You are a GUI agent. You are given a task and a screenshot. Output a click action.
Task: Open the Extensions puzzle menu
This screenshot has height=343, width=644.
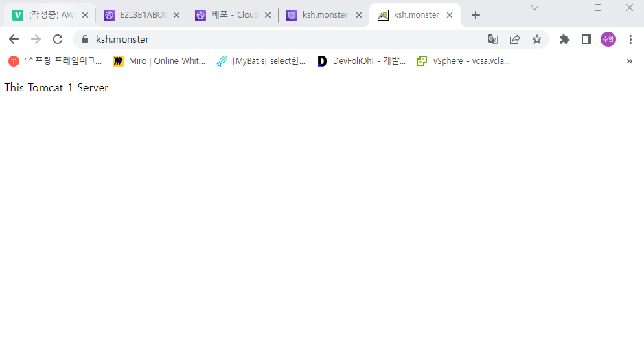click(564, 39)
